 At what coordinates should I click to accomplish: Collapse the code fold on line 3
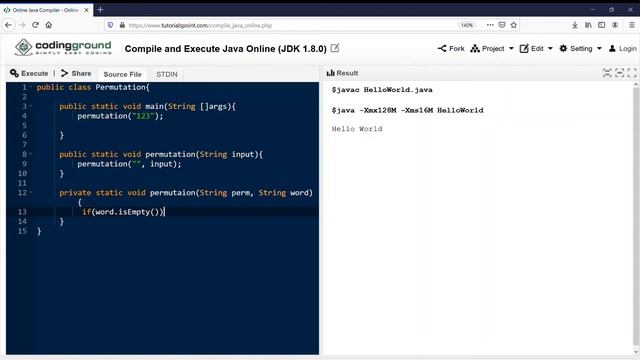pos(30,106)
